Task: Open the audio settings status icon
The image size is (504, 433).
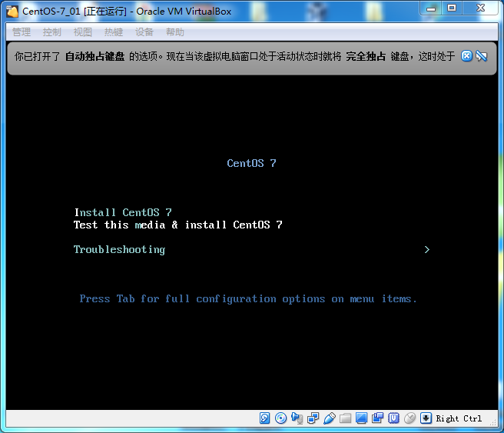Action: [297, 418]
